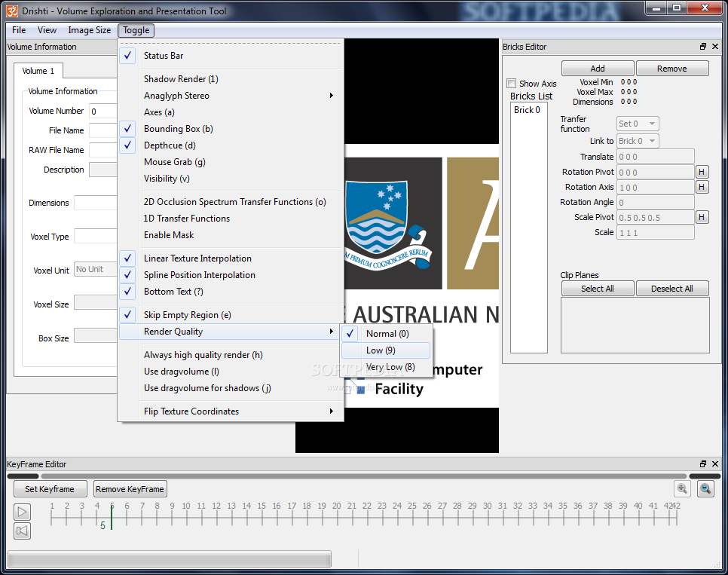Open the Link to Brick 0 dropdown
Viewport: 728px width, 575px height.
click(638, 141)
